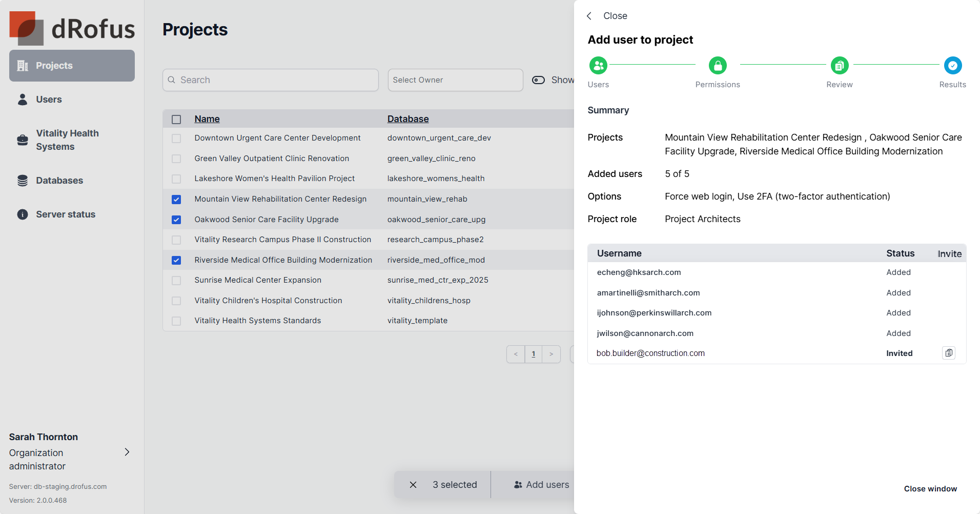
Task: Check the Sunrise Medical Center Expansion box
Action: [176, 281]
